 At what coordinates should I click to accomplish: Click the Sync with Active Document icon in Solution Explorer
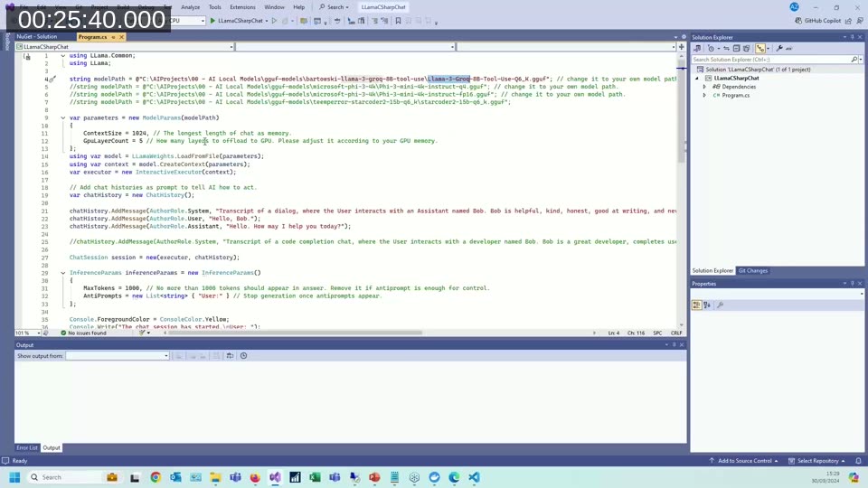pyautogui.click(x=726, y=49)
